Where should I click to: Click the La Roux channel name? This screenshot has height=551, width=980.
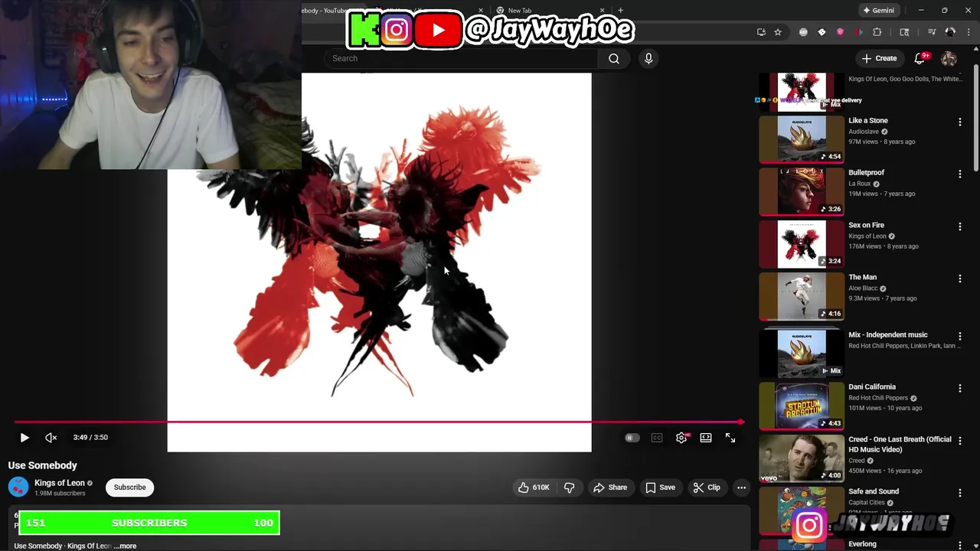[x=860, y=184]
